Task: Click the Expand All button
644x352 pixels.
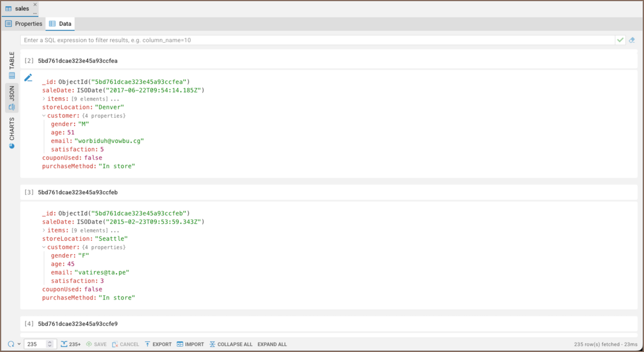Action: (272, 344)
